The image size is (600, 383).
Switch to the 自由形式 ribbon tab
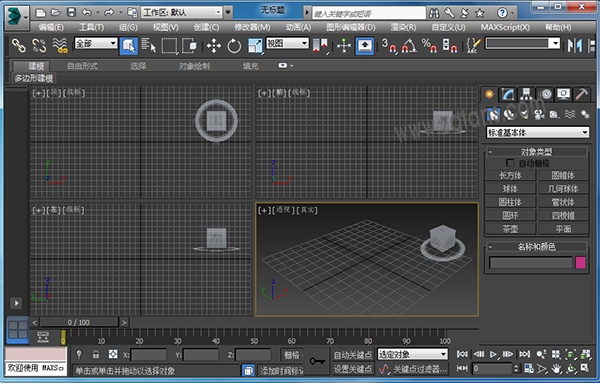tap(82, 66)
